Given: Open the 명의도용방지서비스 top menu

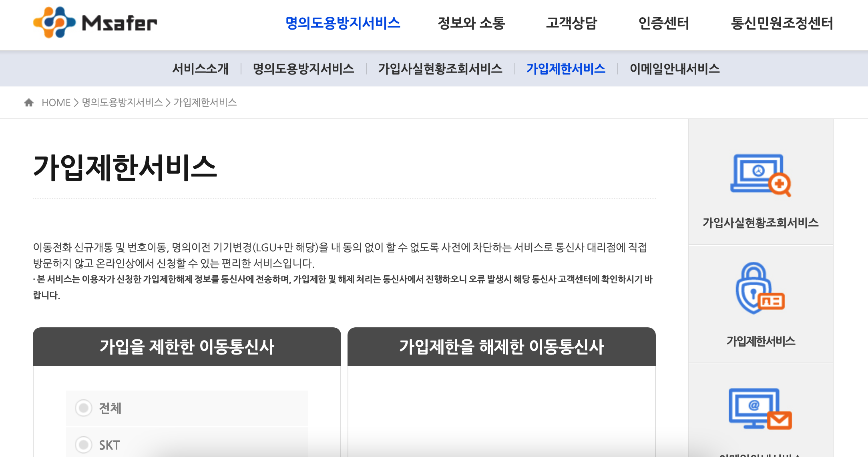Looking at the screenshot, I should tap(343, 23).
